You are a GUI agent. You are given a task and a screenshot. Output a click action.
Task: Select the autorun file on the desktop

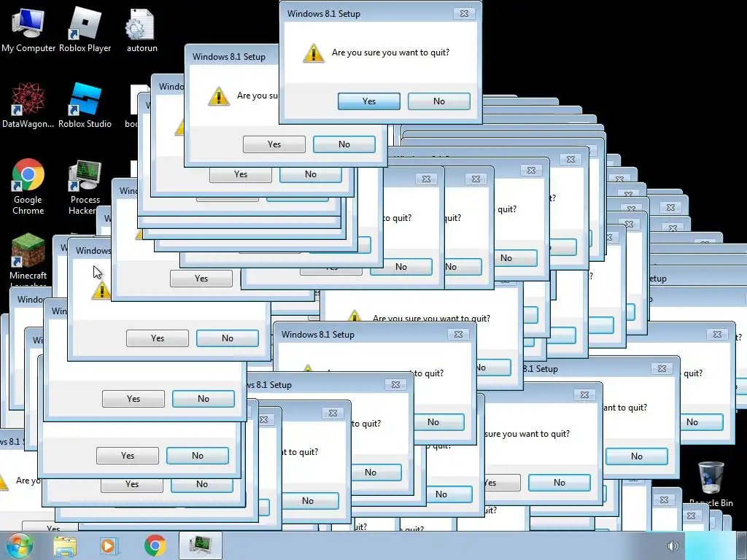click(x=142, y=29)
